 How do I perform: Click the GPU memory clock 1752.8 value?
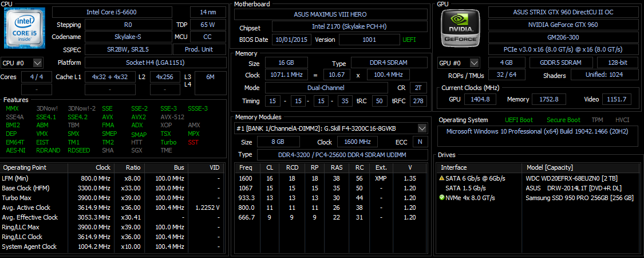(549, 99)
